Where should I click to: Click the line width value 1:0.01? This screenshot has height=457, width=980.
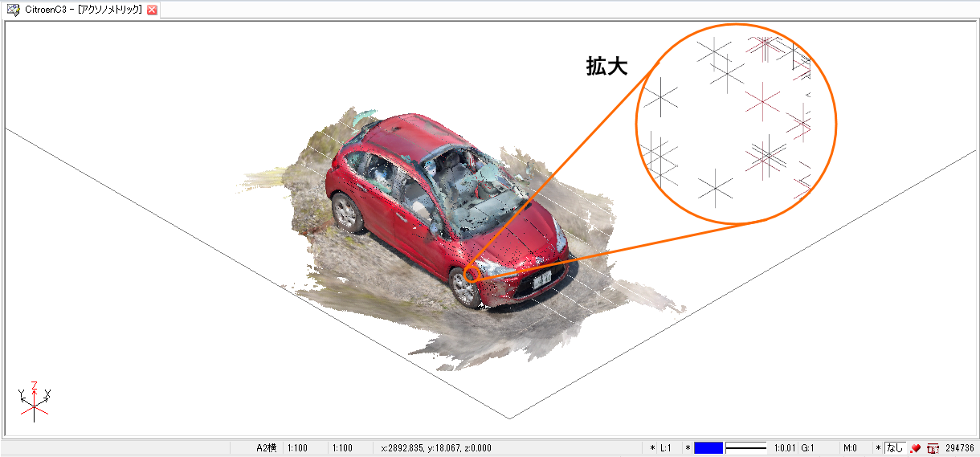click(x=785, y=448)
